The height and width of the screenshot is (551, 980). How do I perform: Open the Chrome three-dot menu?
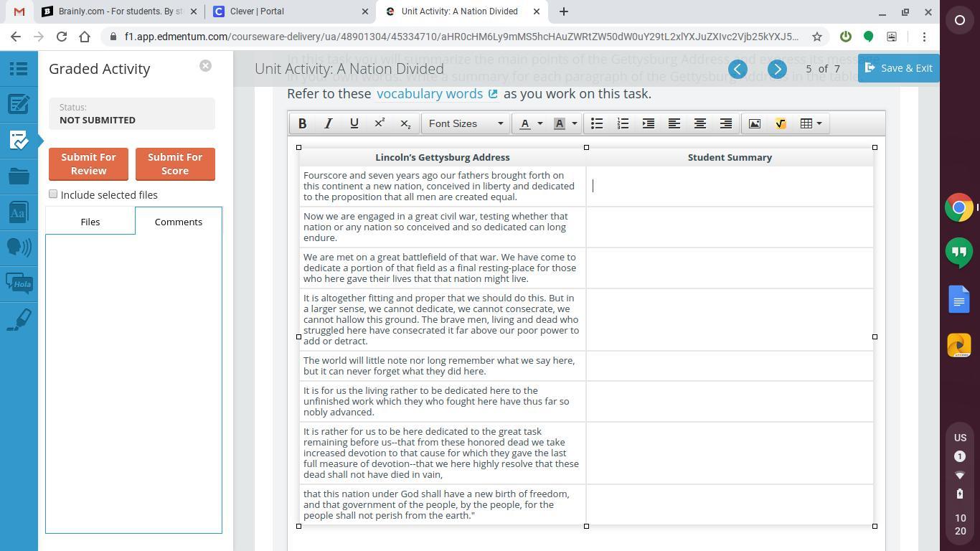coord(924,37)
